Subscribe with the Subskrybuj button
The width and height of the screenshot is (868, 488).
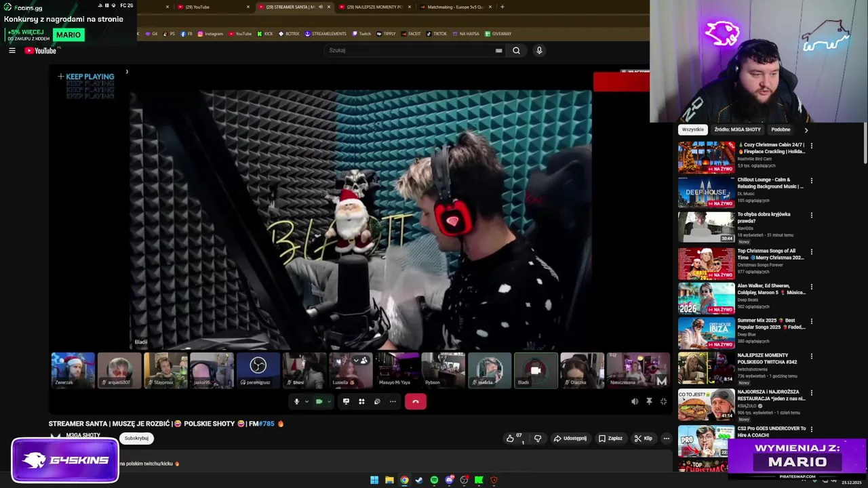click(x=136, y=439)
